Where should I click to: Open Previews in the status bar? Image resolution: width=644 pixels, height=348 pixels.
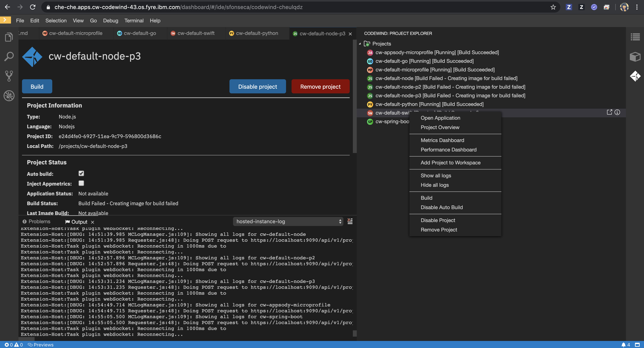click(40, 344)
